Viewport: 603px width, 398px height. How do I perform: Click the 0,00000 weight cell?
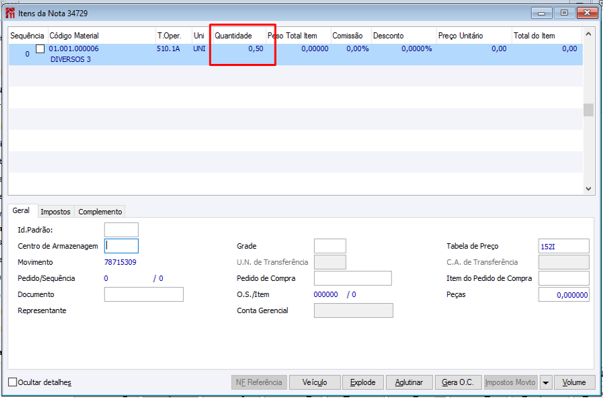tap(315, 49)
